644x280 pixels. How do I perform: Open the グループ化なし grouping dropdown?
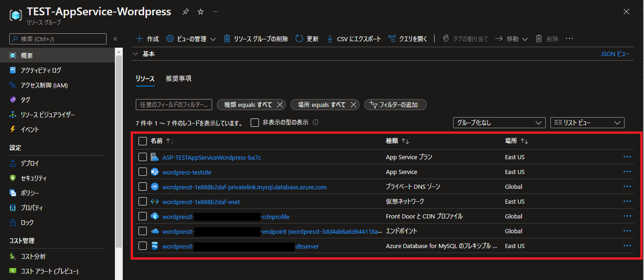click(x=499, y=123)
